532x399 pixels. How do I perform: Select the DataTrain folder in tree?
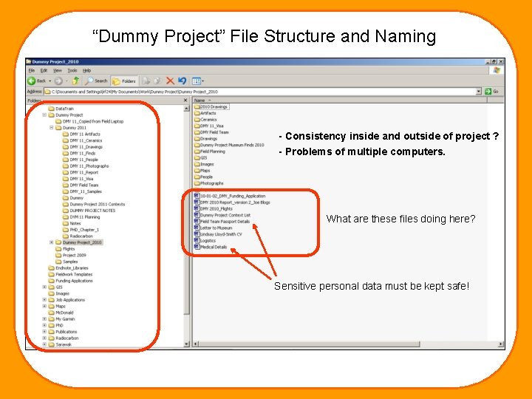(61, 109)
